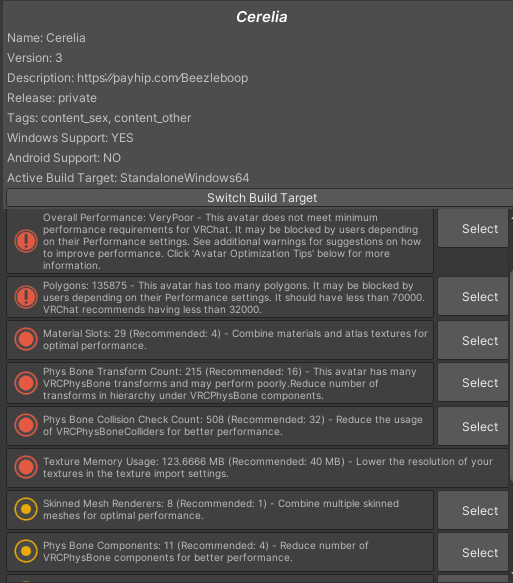This screenshot has width=513, height=583.
Task: Select objects for Material Slots warning
Action: pyautogui.click(x=473, y=340)
